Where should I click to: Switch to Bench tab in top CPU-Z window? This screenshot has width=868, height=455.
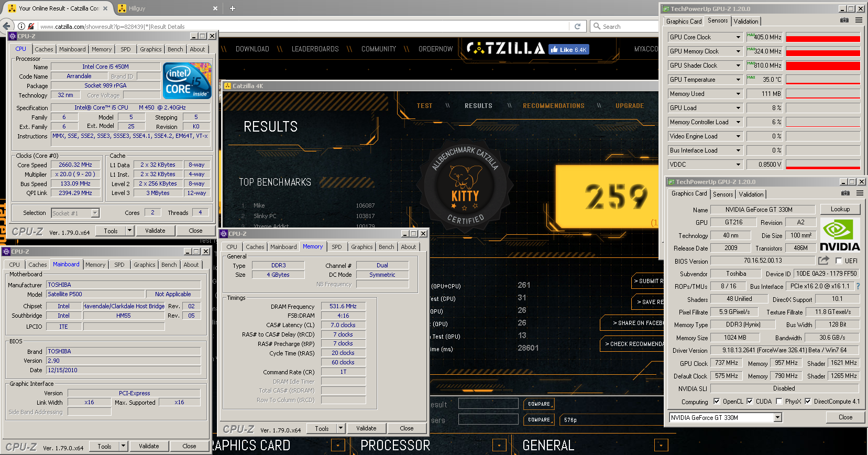[175, 49]
